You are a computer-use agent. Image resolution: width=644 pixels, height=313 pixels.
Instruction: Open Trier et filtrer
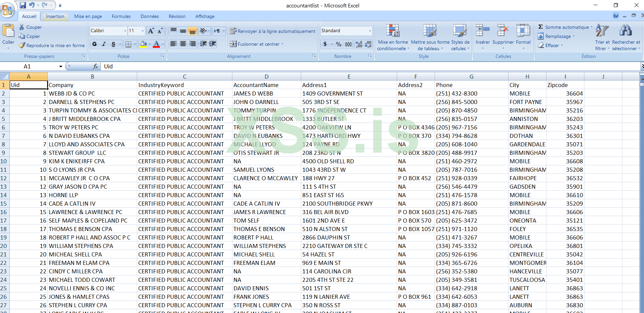coord(602,37)
